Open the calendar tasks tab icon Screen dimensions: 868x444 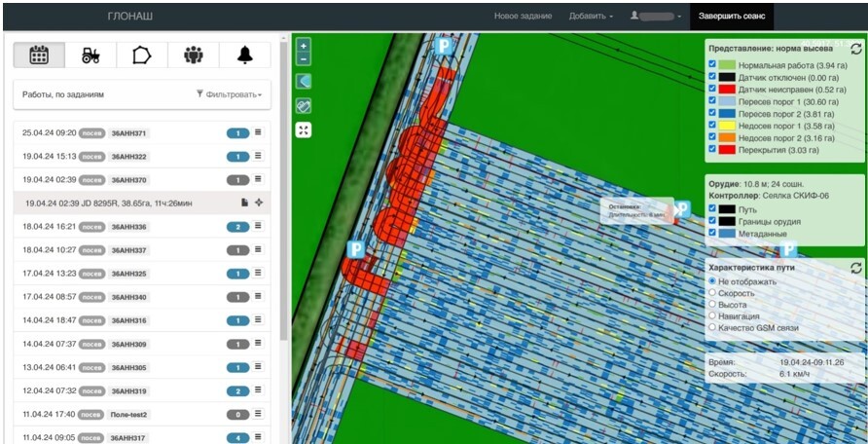[x=39, y=55]
